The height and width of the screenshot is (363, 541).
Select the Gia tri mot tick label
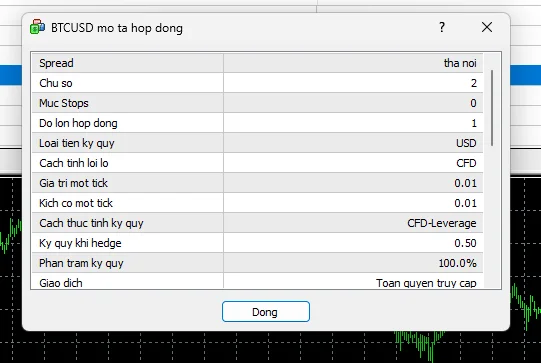tap(73, 183)
